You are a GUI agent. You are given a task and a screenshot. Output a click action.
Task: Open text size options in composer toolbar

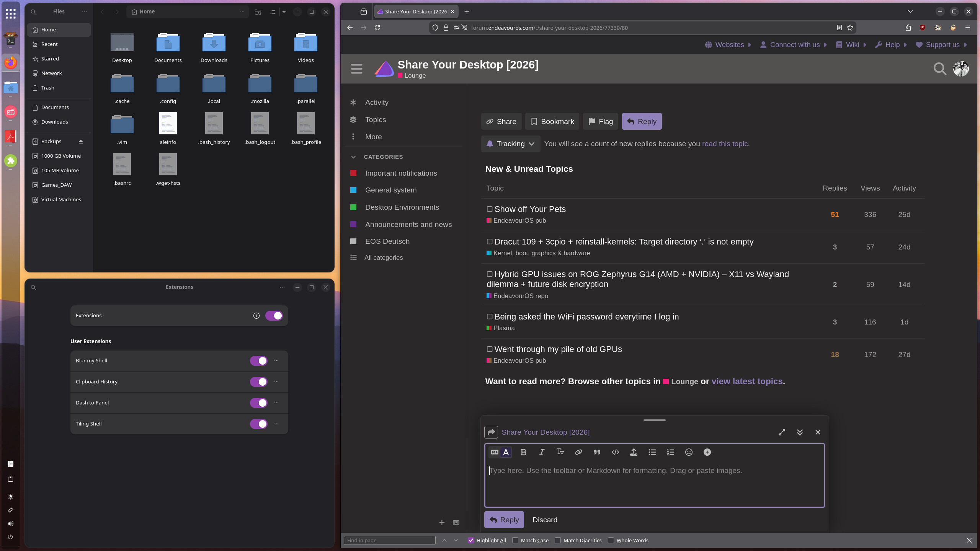point(560,452)
